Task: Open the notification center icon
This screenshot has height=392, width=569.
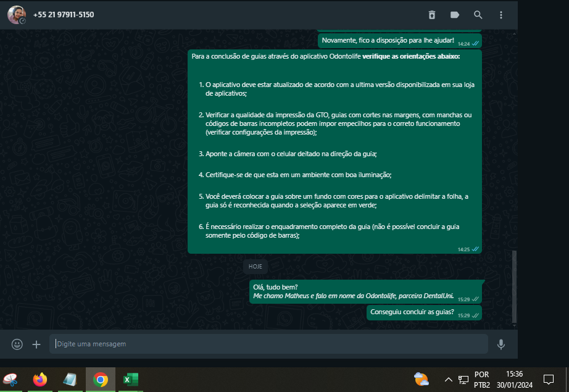Action: tap(549, 380)
